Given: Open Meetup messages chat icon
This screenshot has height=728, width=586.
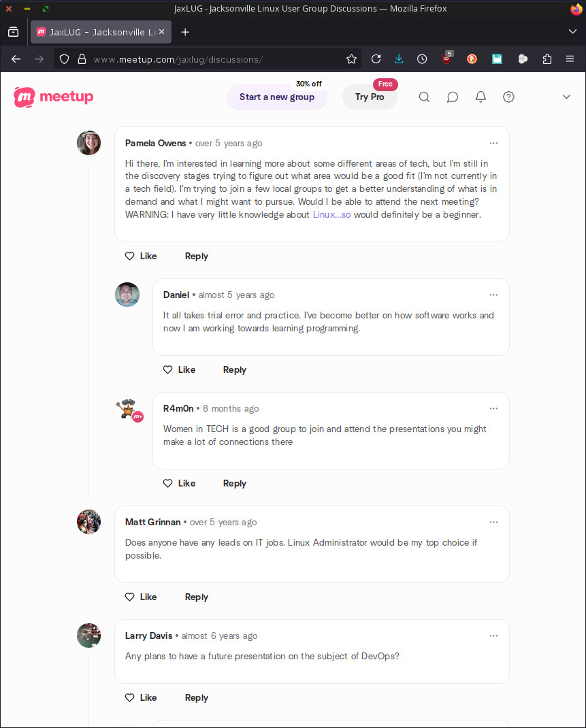Looking at the screenshot, I should pos(453,97).
